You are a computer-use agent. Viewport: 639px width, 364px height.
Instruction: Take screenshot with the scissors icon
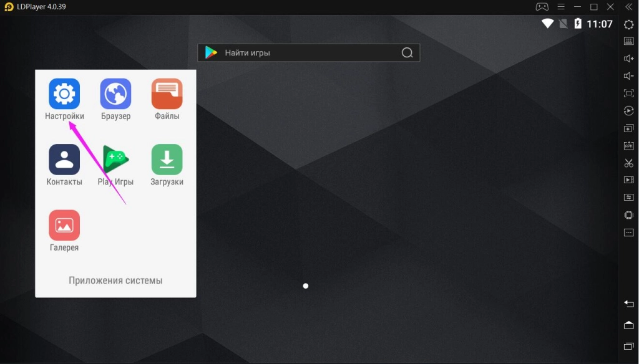tap(628, 163)
